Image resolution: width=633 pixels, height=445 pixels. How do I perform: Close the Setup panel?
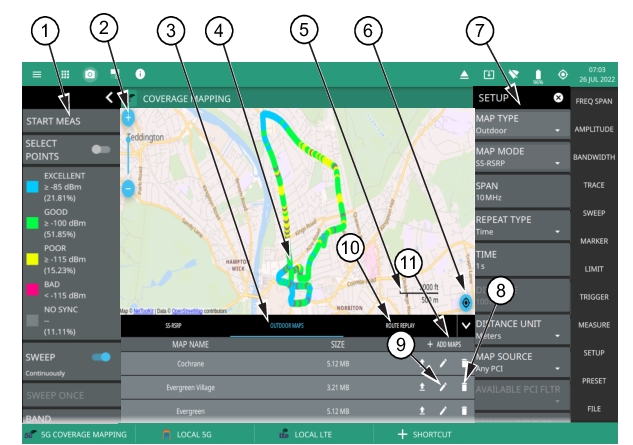click(x=557, y=99)
